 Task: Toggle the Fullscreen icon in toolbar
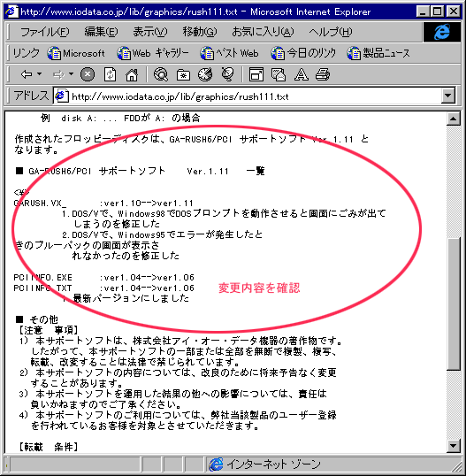(256, 74)
